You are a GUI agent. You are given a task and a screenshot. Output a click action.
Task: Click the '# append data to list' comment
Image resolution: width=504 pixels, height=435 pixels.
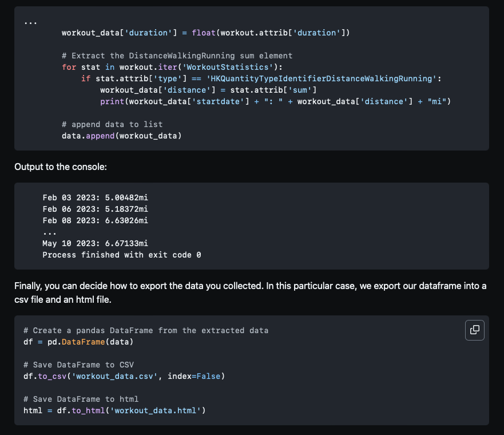point(112,124)
